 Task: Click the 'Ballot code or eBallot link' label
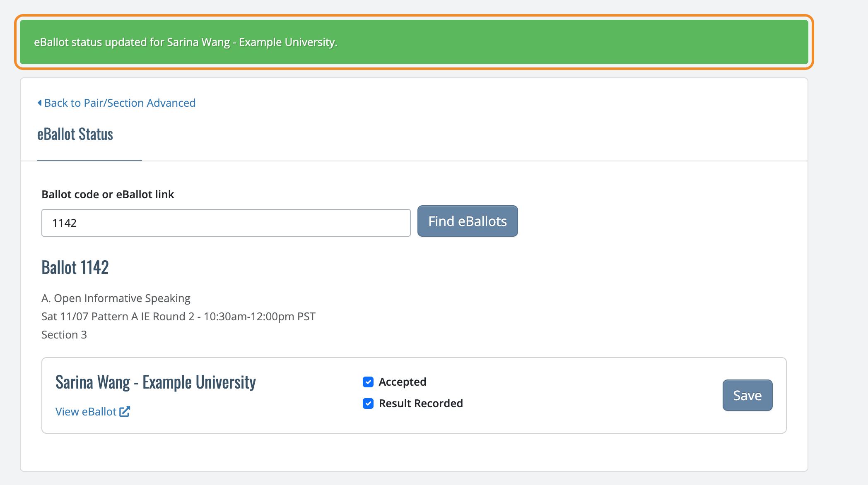[x=108, y=194]
